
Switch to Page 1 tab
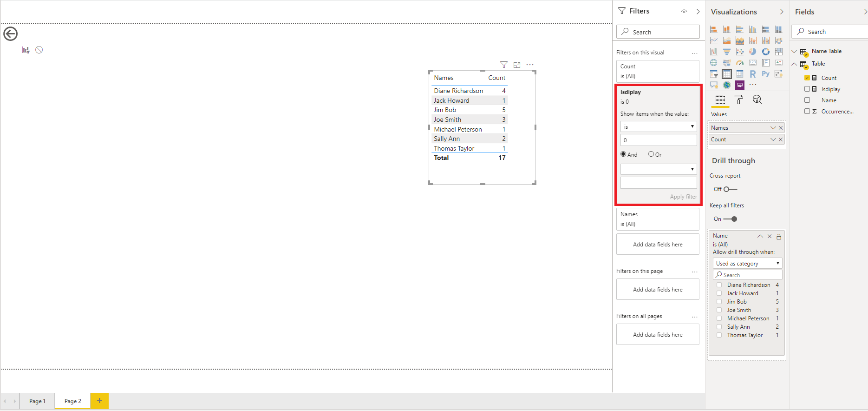(37, 401)
